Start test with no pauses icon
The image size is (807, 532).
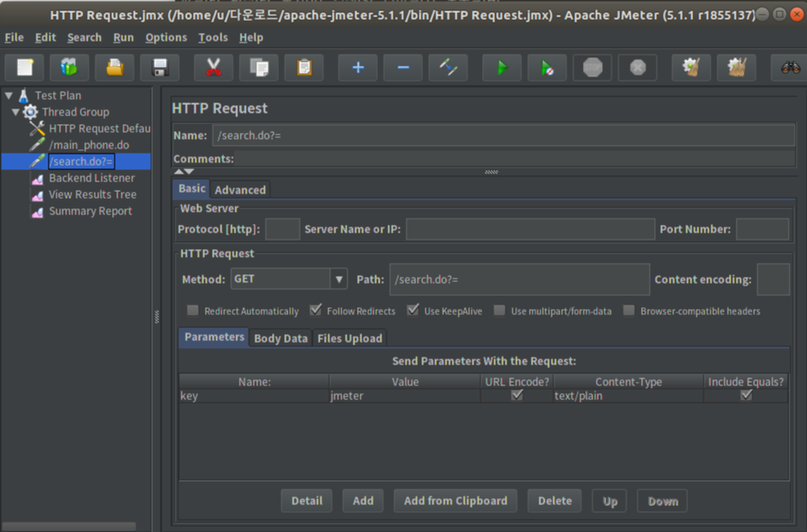(x=547, y=68)
